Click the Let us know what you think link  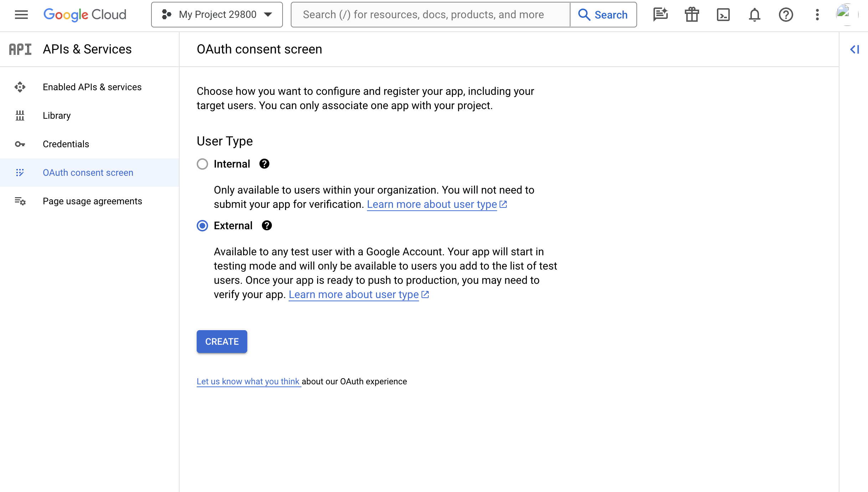point(248,381)
